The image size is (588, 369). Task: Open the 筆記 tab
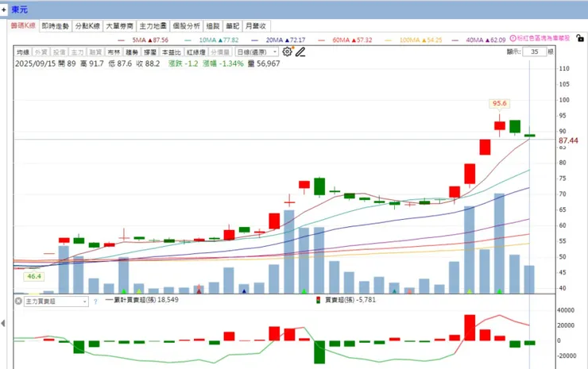coord(233,26)
